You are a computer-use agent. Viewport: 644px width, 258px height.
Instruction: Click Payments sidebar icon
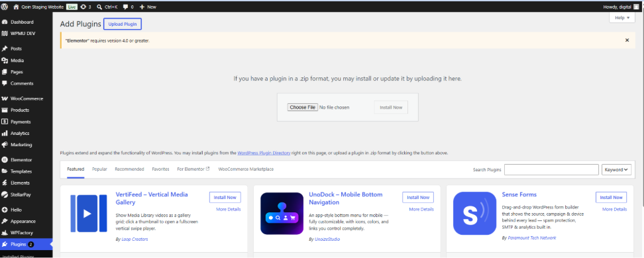5,122
